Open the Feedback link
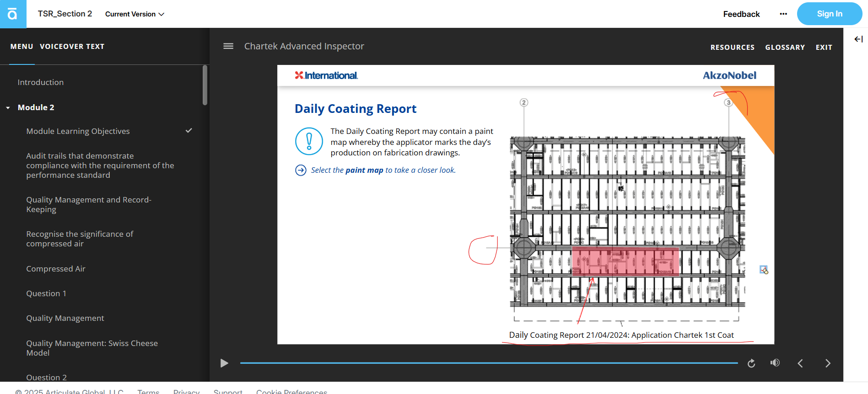Image resolution: width=868 pixels, height=394 pixels. [741, 14]
